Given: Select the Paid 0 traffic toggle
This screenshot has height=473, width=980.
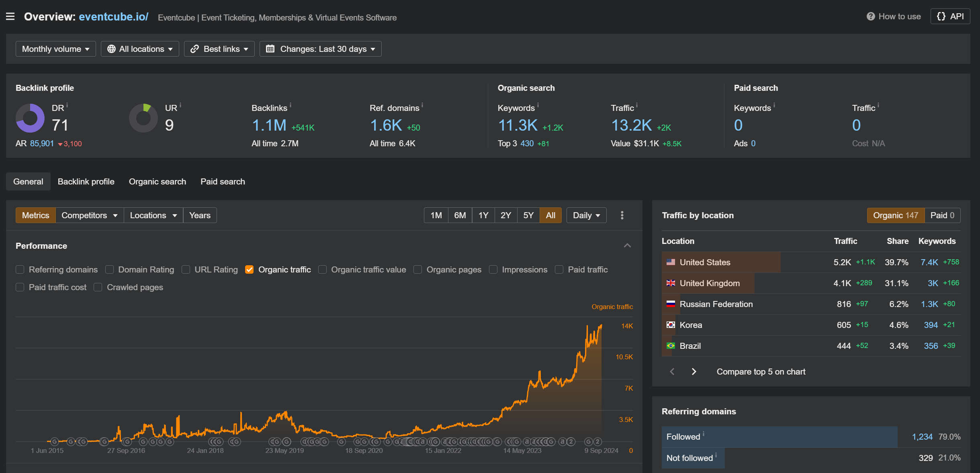Looking at the screenshot, I should pyautogui.click(x=942, y=215).
